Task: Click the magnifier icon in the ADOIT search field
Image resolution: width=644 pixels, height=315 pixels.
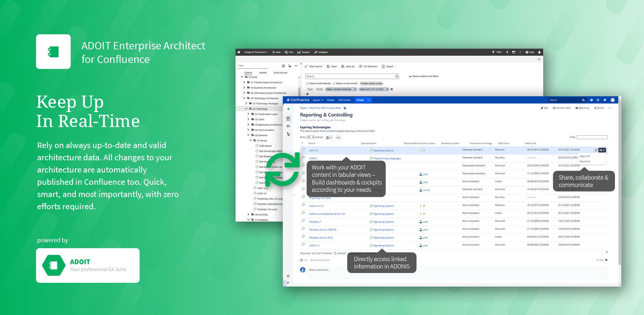Action: click(397, 76)
